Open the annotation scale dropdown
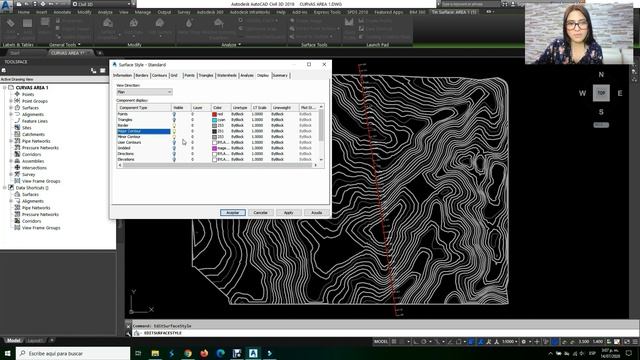 click(x=510, y=342)
